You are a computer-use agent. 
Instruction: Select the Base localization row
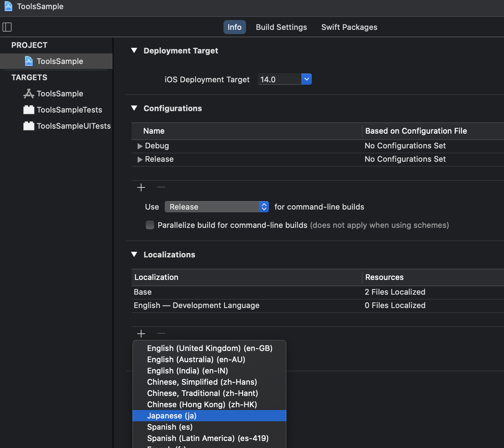(143, 292)
